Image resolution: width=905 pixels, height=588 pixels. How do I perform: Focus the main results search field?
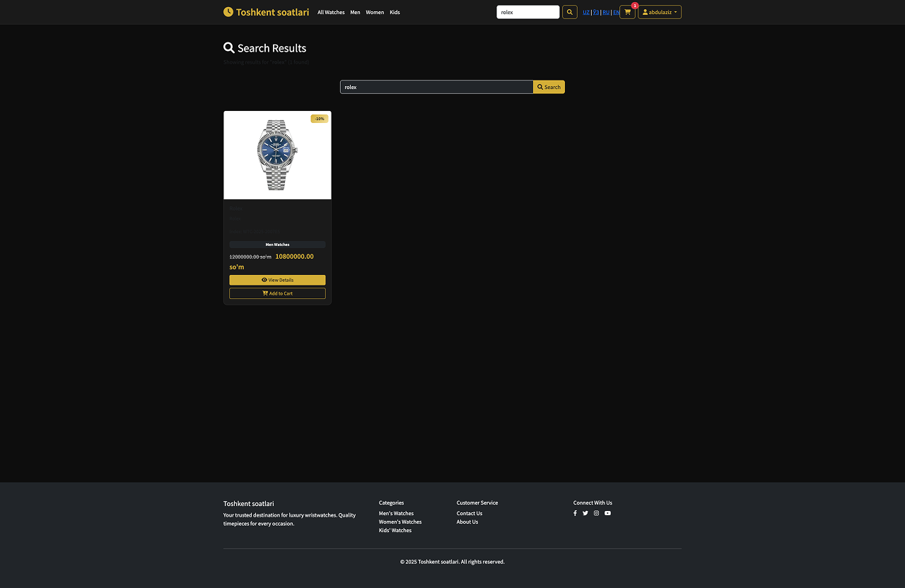(436, 87)
